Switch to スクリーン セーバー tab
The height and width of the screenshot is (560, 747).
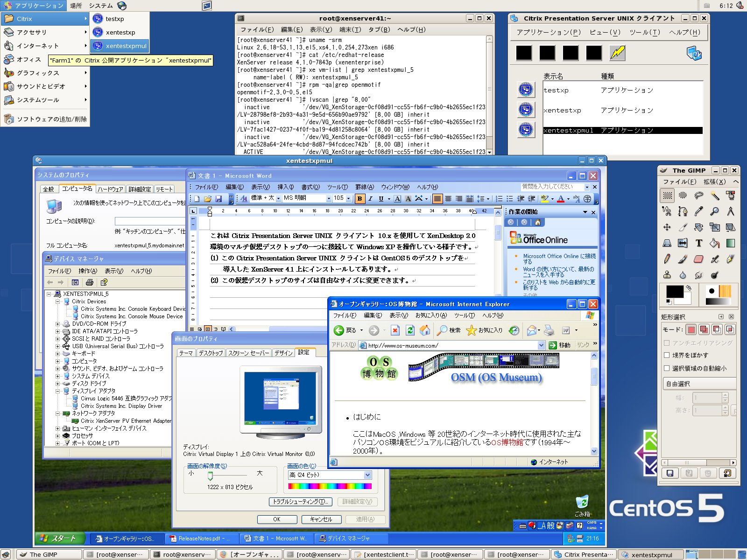(x=248, y=353)
